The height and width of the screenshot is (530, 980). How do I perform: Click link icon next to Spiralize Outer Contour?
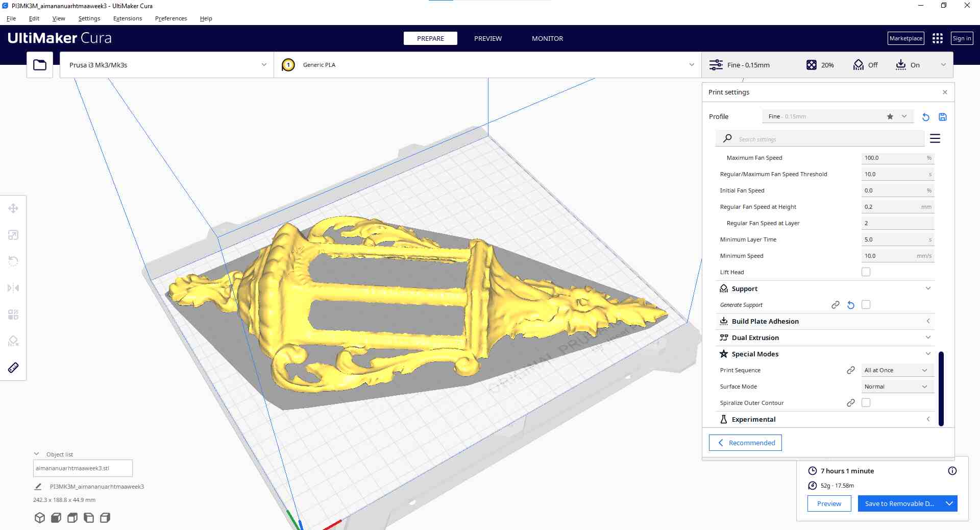pos(851,403)
